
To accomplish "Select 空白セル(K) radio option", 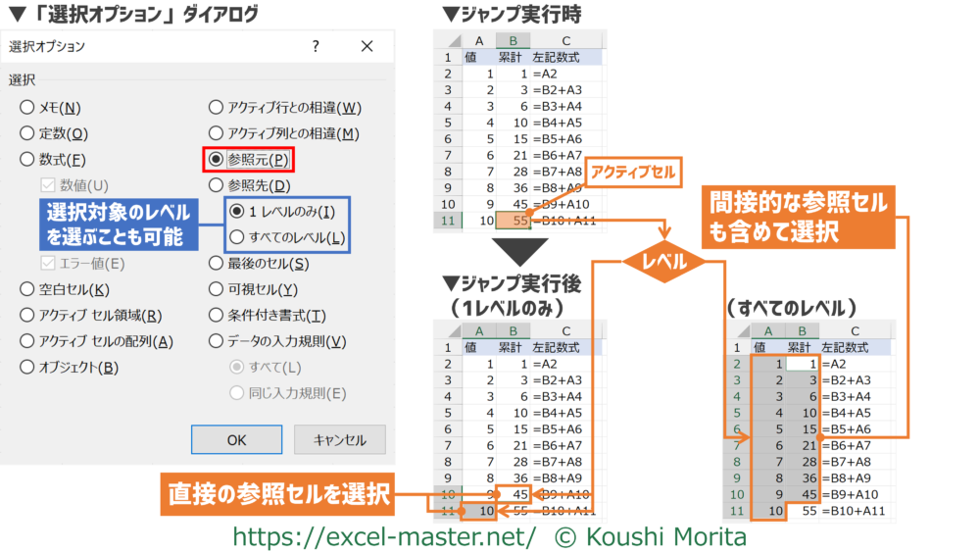I will pyautogui.click(x=27, y=289).
